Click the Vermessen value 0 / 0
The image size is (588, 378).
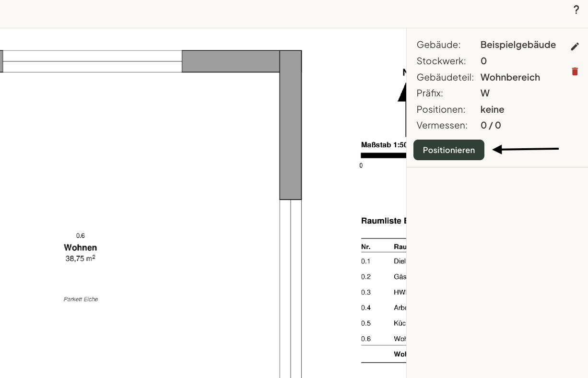(491, 125)
